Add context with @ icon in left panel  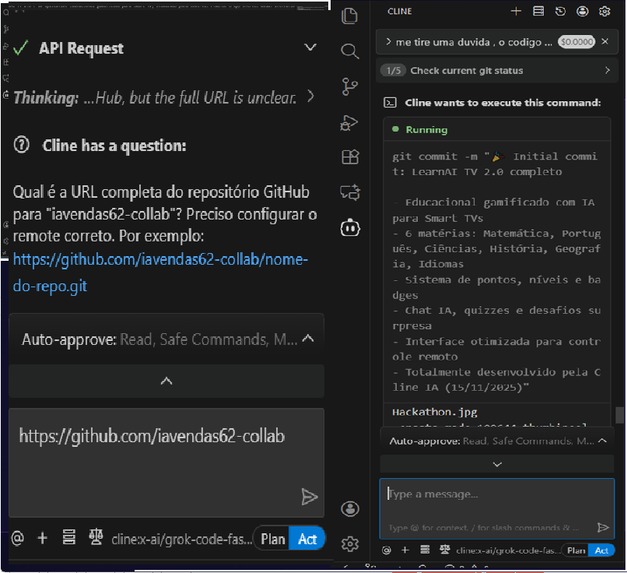click(x=18, y=538)
